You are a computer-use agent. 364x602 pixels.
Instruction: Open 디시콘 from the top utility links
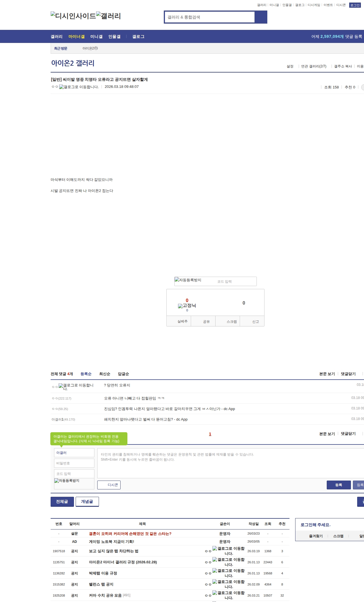pos(341,5)
